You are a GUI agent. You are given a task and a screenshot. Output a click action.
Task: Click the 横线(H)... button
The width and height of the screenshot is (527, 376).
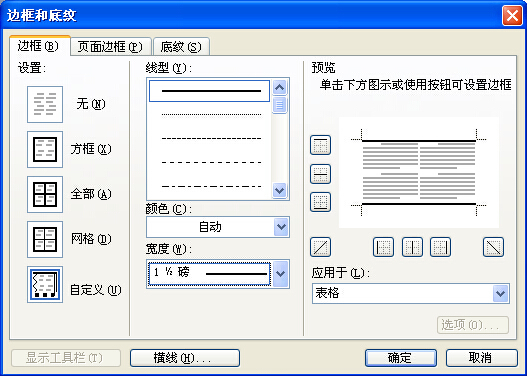pyautogui.click(x=185, y=358)
